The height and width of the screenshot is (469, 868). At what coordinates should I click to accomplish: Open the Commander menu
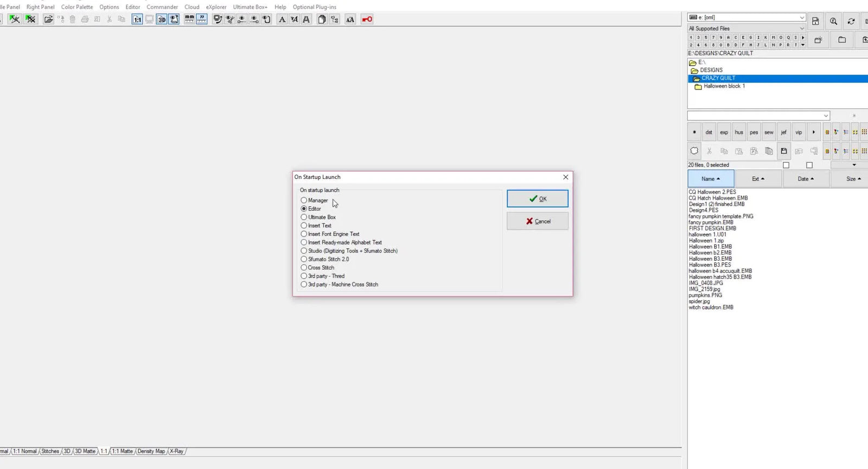162,7
